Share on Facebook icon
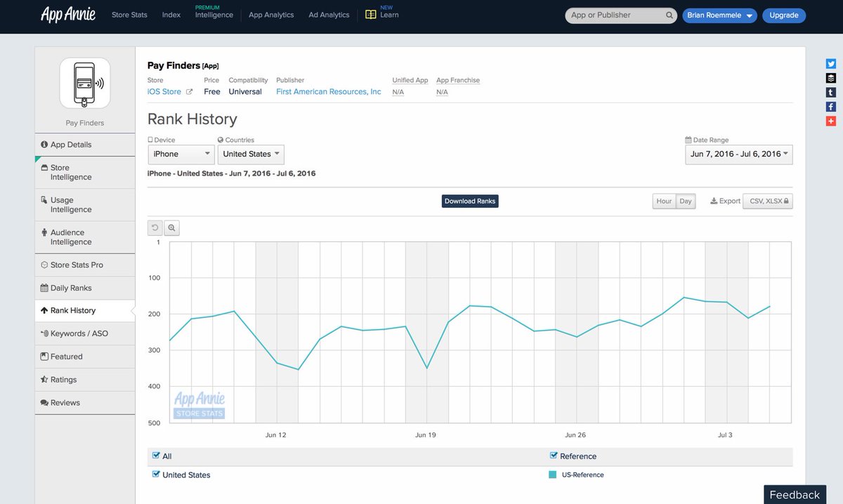Screen dimensions: 843x504 pyautogui.click(x=830, y=107)
